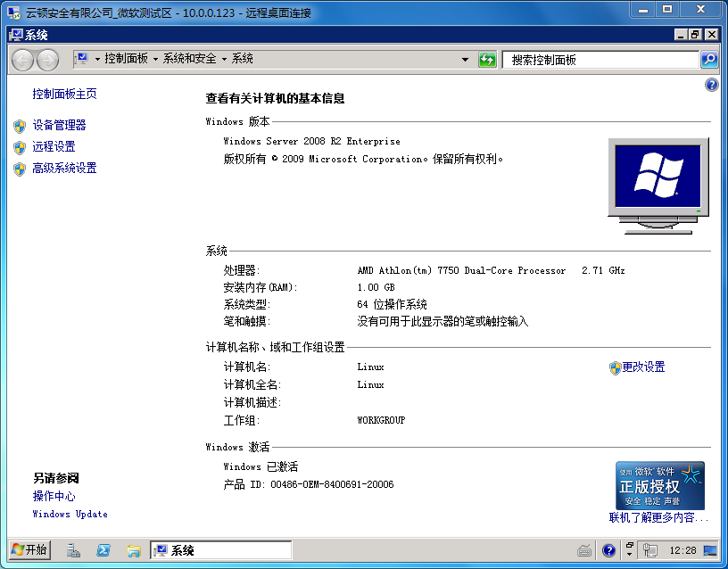
Task: Open 远程设置 link in sidebar
Action: point(54,147)
